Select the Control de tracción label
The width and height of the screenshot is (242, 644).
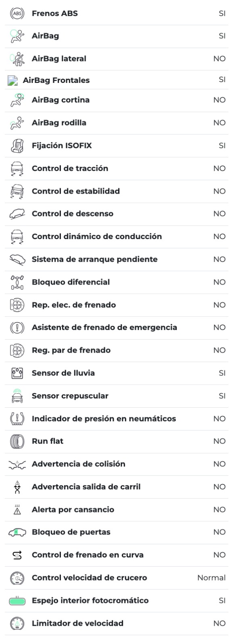[x=70, y=168]
